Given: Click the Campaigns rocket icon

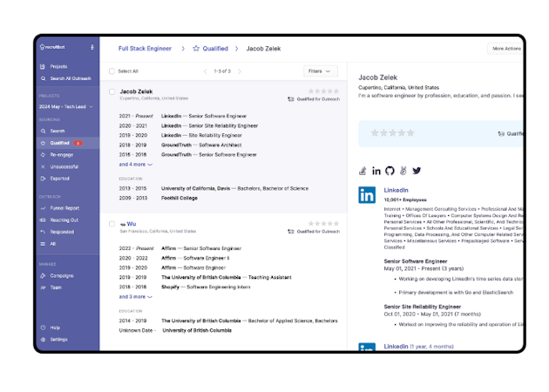Looking at the screenshot, I should [x=43, y=276].
